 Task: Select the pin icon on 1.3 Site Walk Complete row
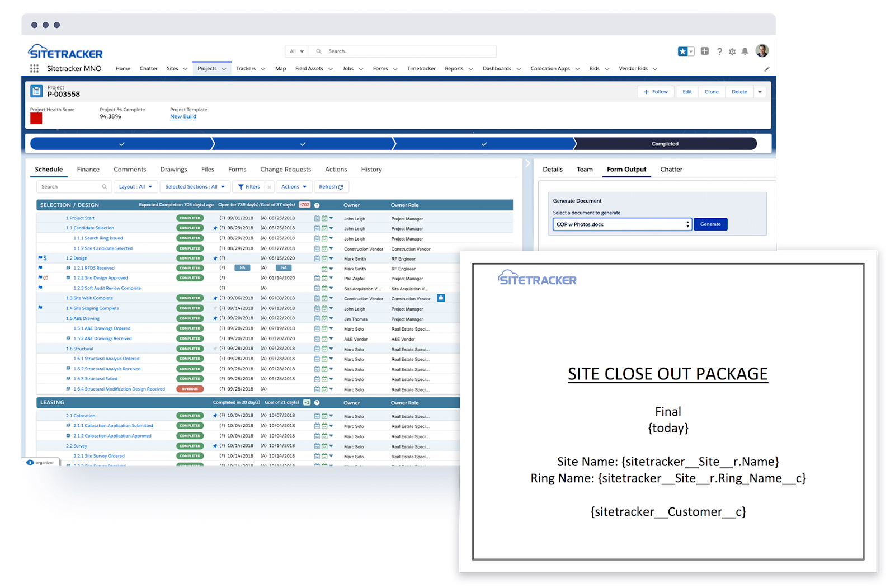click(215, 298)
